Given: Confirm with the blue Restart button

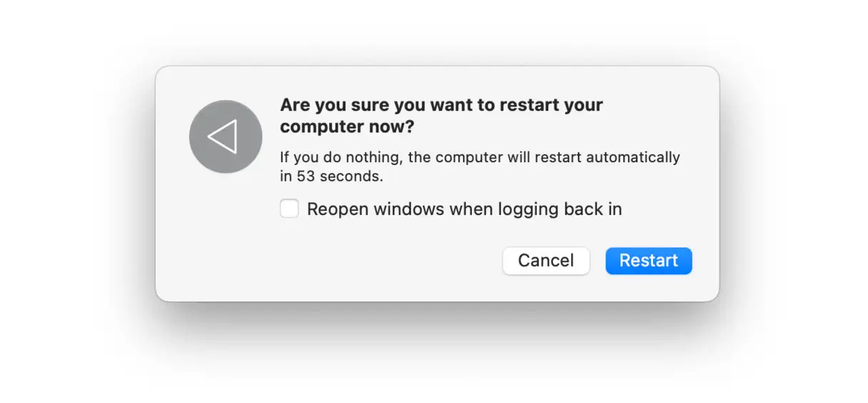Looking at the screenshot, I should click(x=648, y=261).
